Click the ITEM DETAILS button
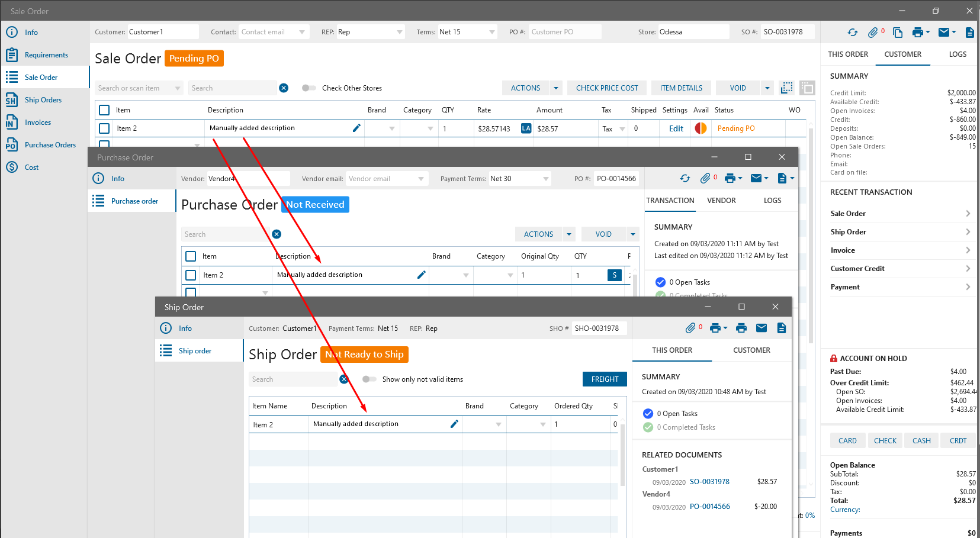The height and width of the screenshot is (538, 980). (681, 88)
